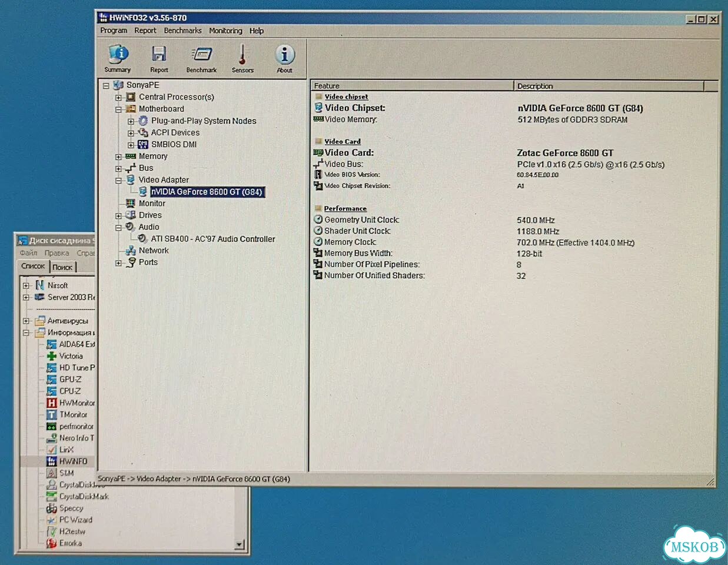Select Central Processor(s) chip icon
The width and height of the screenshot is (728, 565).
pos(131,97)
